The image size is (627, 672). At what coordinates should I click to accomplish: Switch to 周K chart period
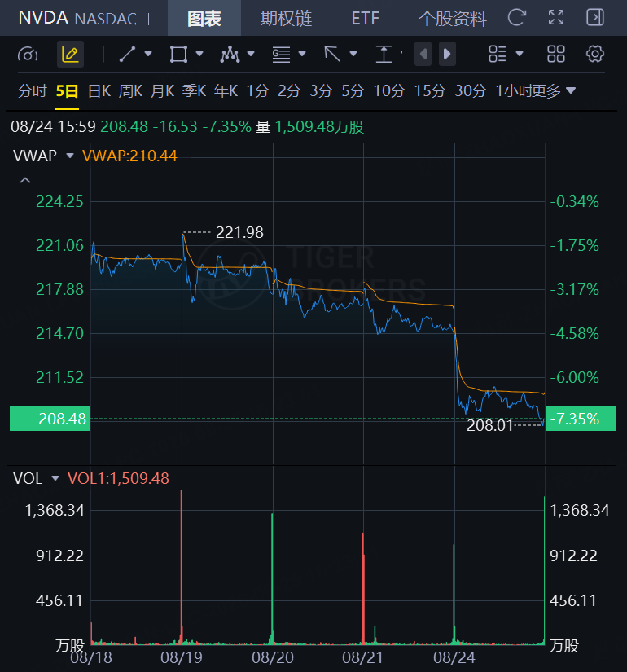tap(131, 91)
